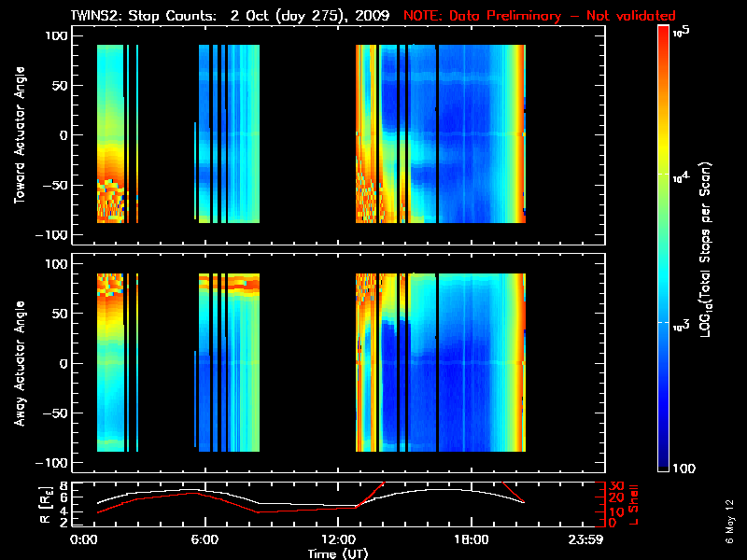
Task: Click the "Toward Actuator Angle" axis label
Action: coord(20,135)
